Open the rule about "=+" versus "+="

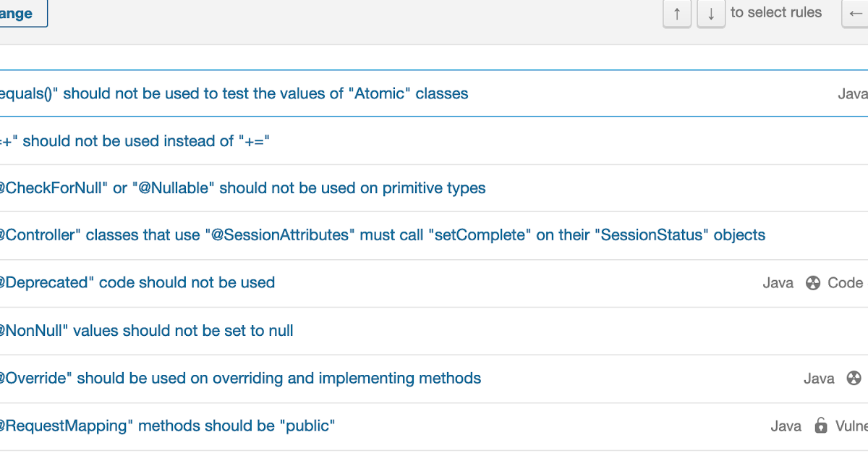click(x=134, y=140)
